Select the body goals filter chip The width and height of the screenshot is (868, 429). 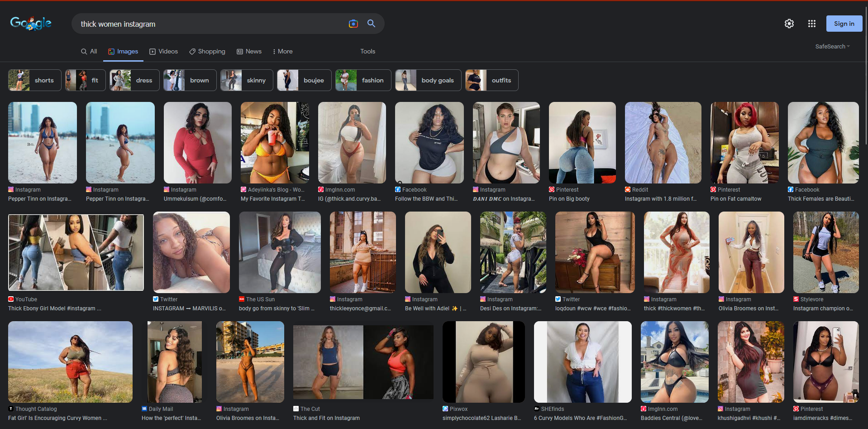pyautogui.click(x=428, y=80)
